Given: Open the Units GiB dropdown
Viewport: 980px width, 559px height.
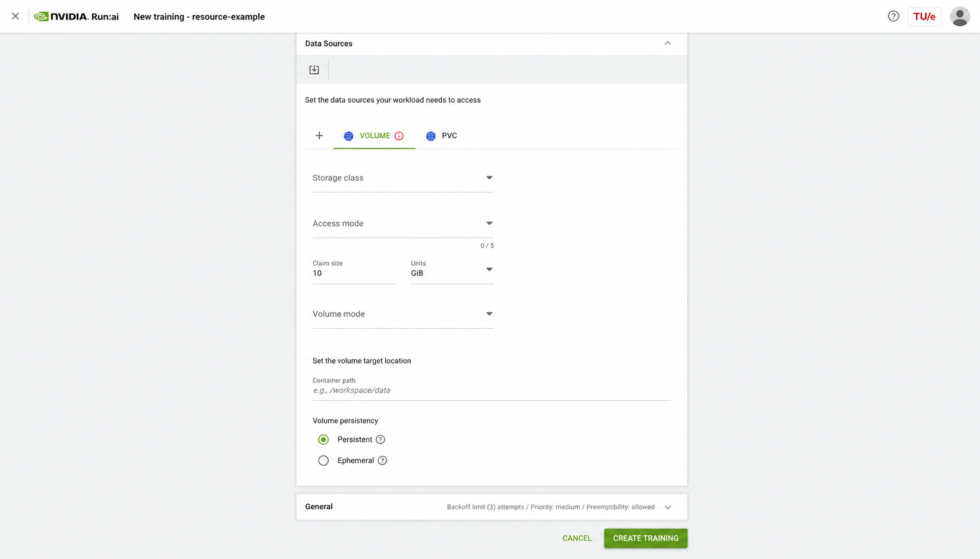Looking at the screenshot, I should [x=452, y=270].
